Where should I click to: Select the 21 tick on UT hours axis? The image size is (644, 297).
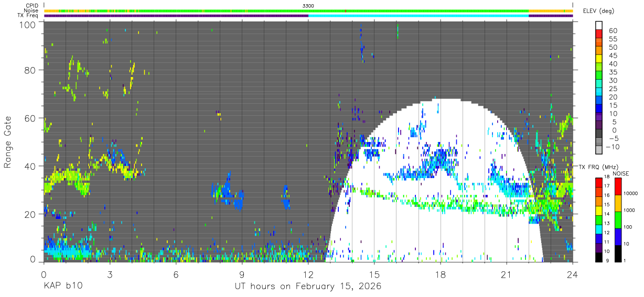tap(507, 274)
